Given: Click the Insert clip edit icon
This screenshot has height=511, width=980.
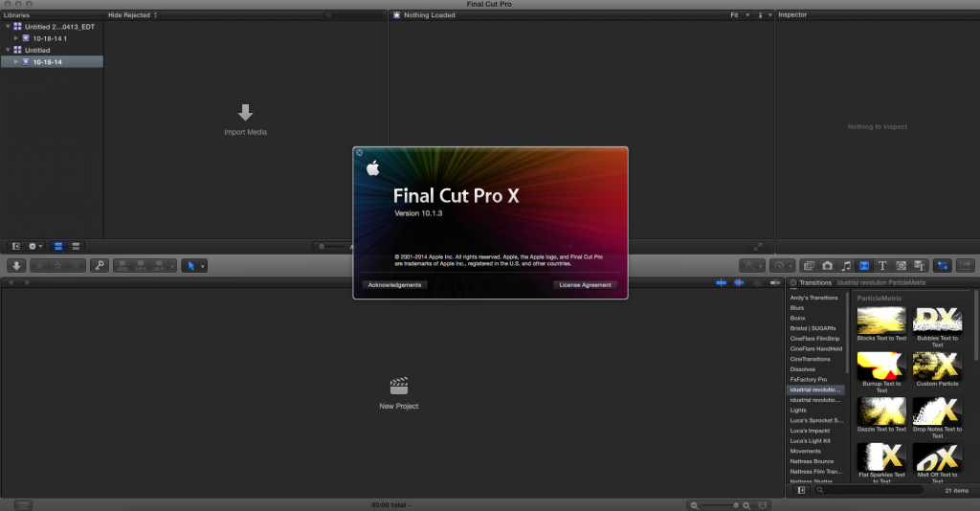Looking at the screenshot, I should click(142, 265).
